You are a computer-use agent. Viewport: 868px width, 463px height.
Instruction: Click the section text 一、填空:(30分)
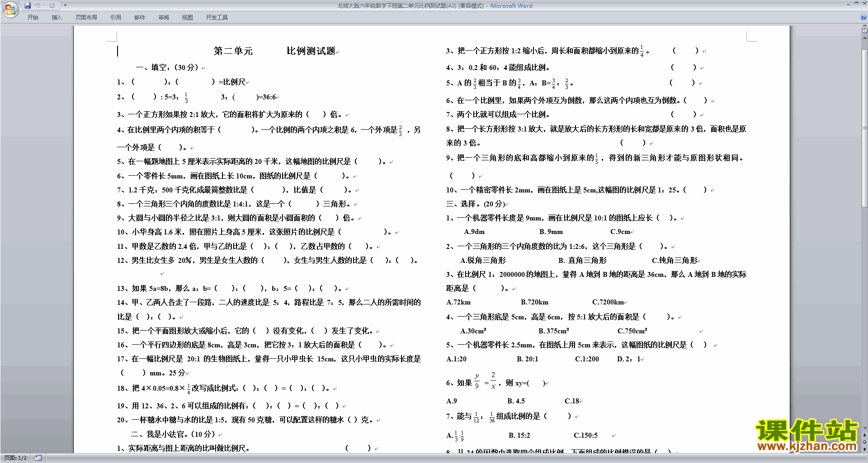click(x=167, y=67)
